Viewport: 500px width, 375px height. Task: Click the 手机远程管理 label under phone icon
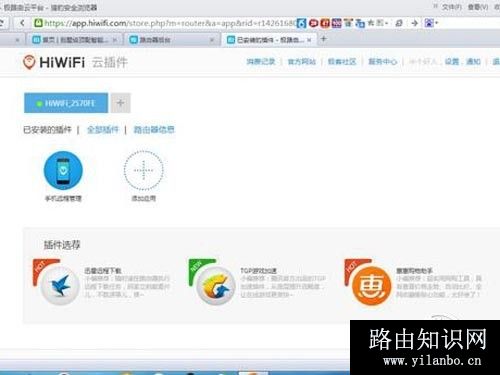coord(63,198)
